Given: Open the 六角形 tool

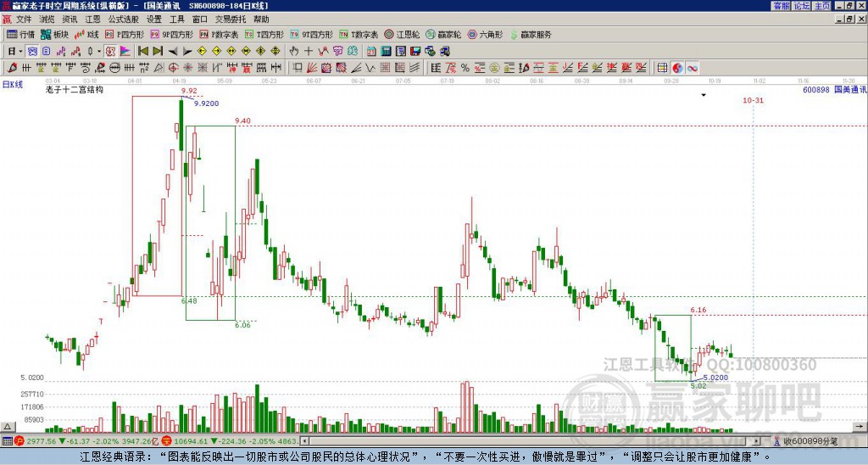Looking at the screenshot, I should 486,34.
